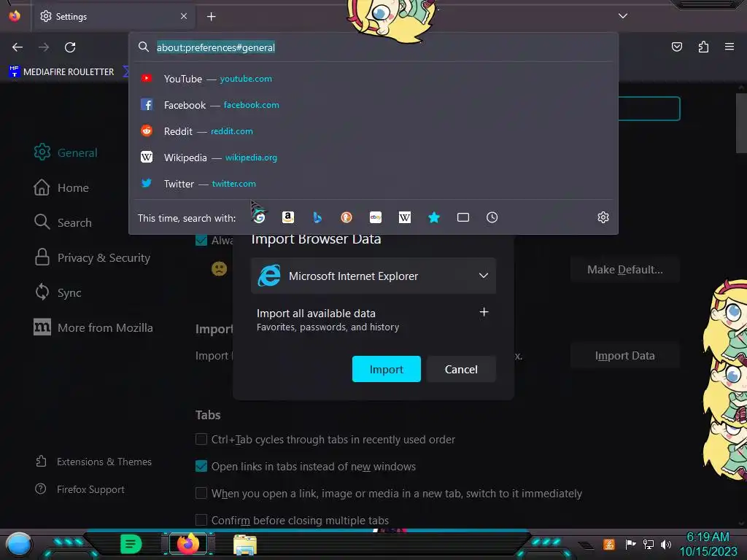Open Sync settings category
The width and height of the screenshot is (747, 560).
pos(58,292)
